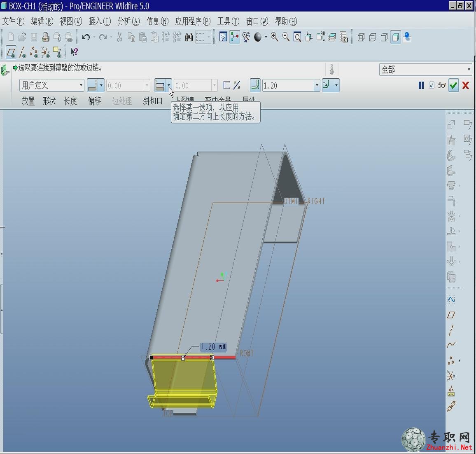The width and height of the screenshot is (476, 454).
Task: Click the Sketch tool icon in right toolbar
Action: tap(451, 300)
